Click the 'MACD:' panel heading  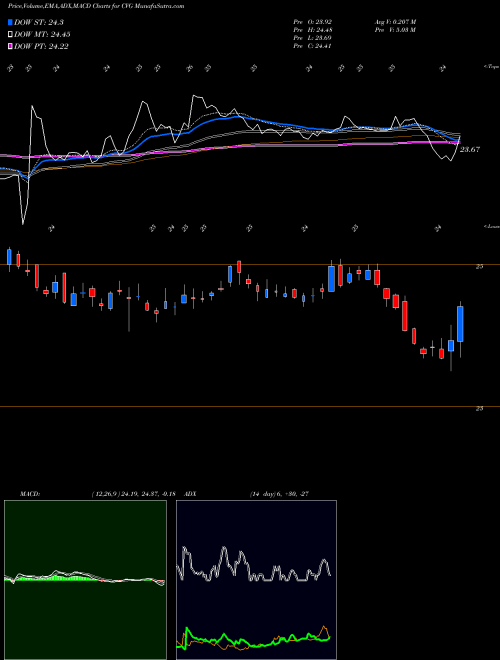(x=30, y=494)
